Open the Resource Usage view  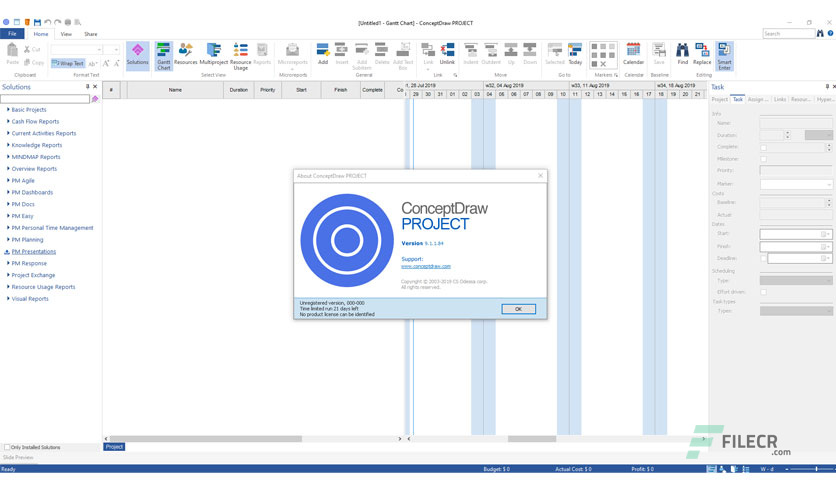240,56
